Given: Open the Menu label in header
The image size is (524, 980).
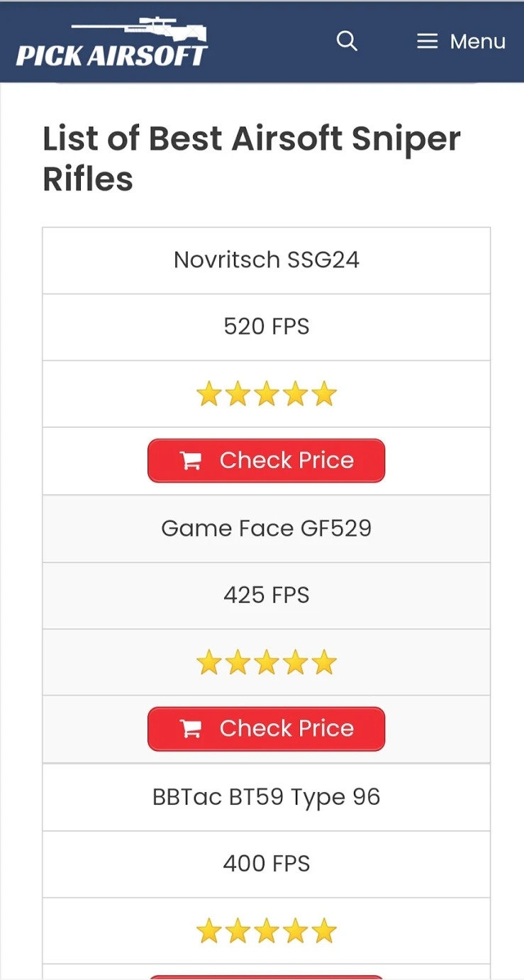Looking at the screenshot, I should point(477,41).
